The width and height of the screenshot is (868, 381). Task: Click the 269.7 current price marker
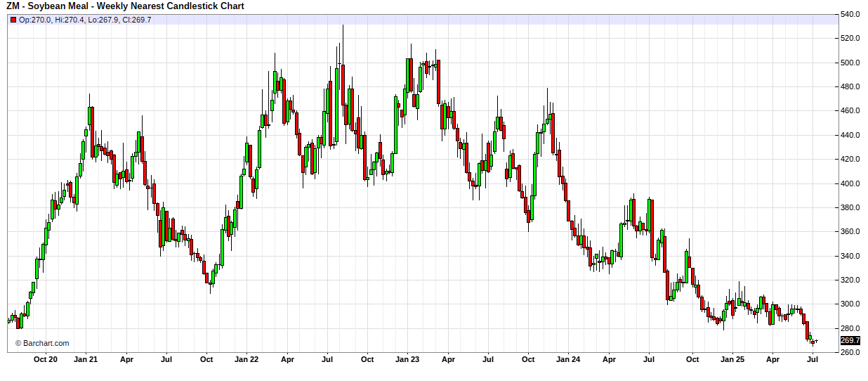[x=851, y=340]
